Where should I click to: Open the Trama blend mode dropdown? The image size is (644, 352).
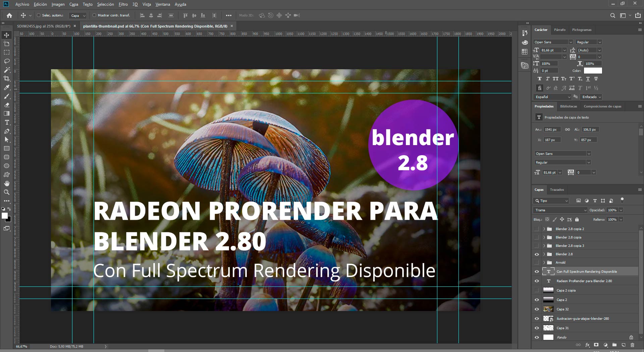[560, 210]
